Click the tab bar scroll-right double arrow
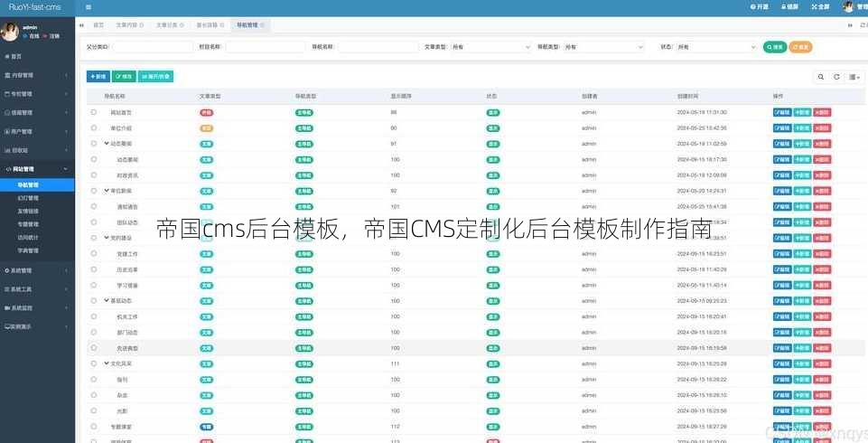The width and height of the screenshot is (868, 443). [x=850, y=25]
